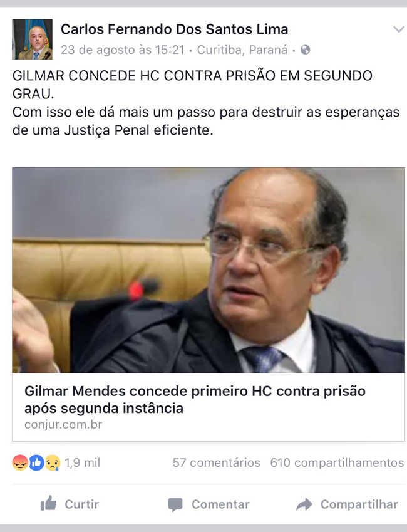Viewport: 407px width, 532px height.
Task: Click the Curtir button label
Action: click(x=82, y=504)
